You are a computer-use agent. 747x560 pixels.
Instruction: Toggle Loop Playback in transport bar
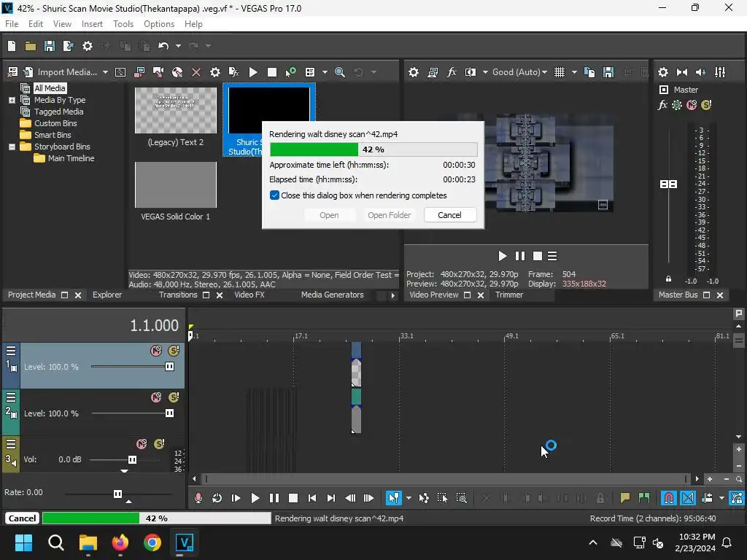pos(217,498)
